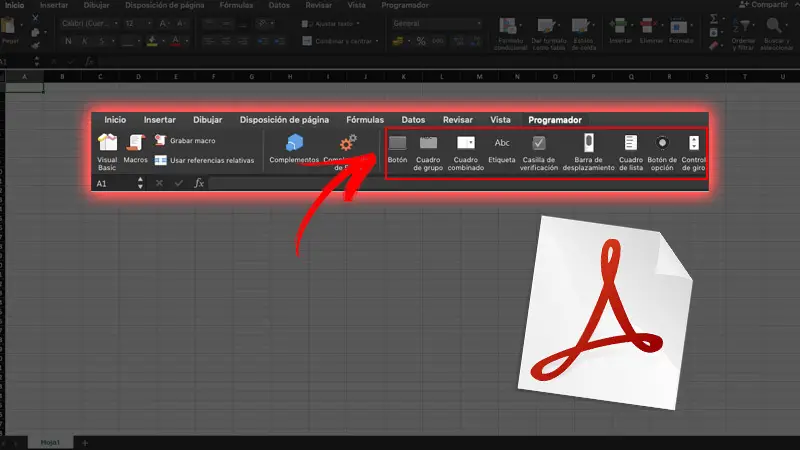Select the Hoja1 sheet tab

50,442
